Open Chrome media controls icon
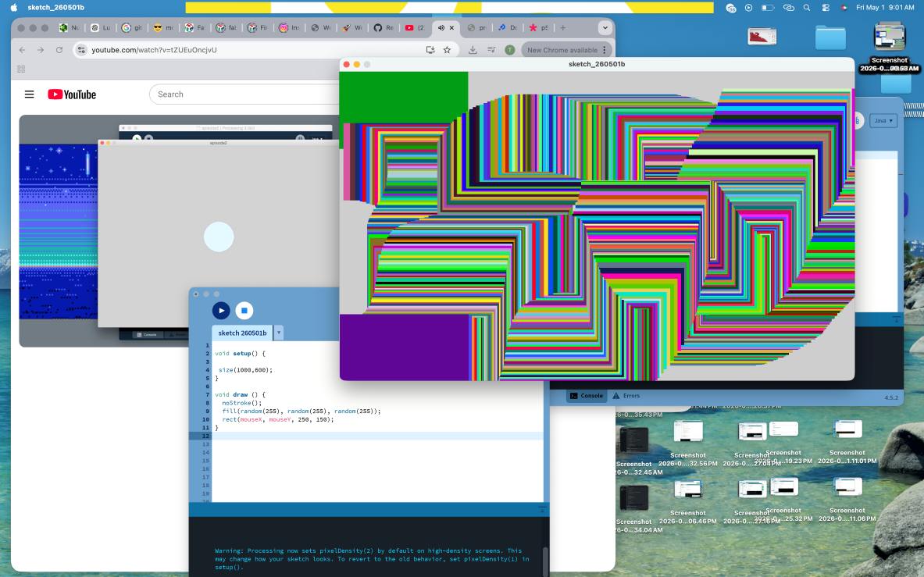Screen dimensions: 924x577 coord(491,50)
